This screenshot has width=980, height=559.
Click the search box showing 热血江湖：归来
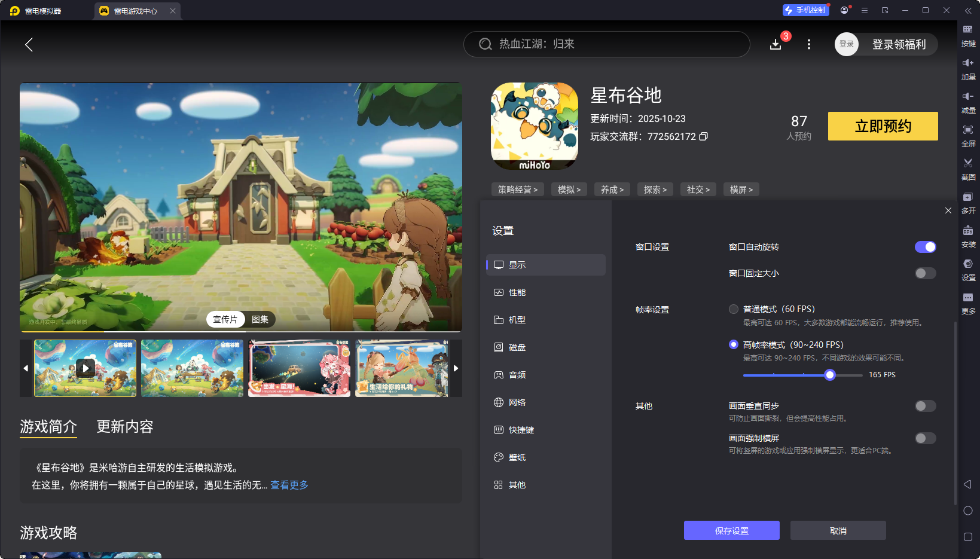(x=606, y=44)
